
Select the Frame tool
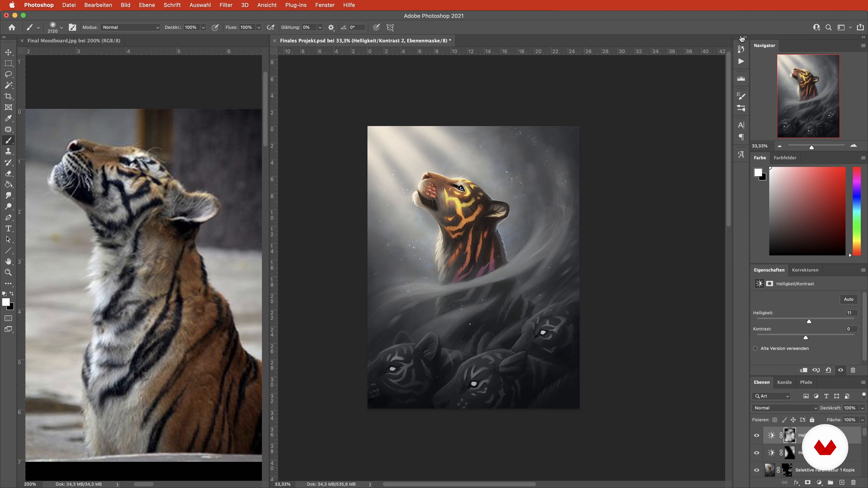8,107
